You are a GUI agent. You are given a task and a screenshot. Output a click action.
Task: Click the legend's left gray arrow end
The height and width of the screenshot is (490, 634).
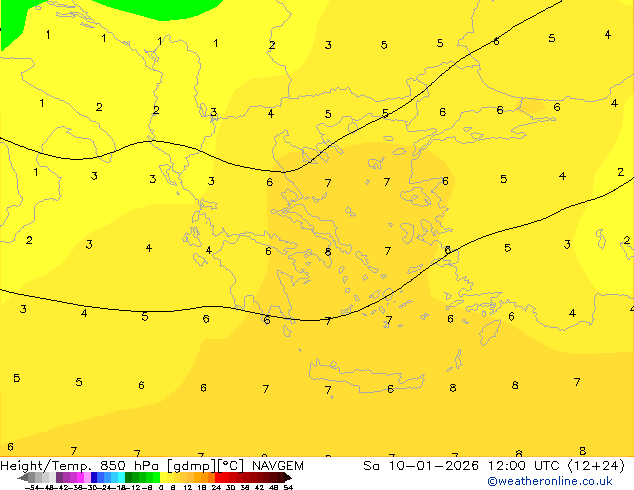pyautogui.click(x=23, y=478)
